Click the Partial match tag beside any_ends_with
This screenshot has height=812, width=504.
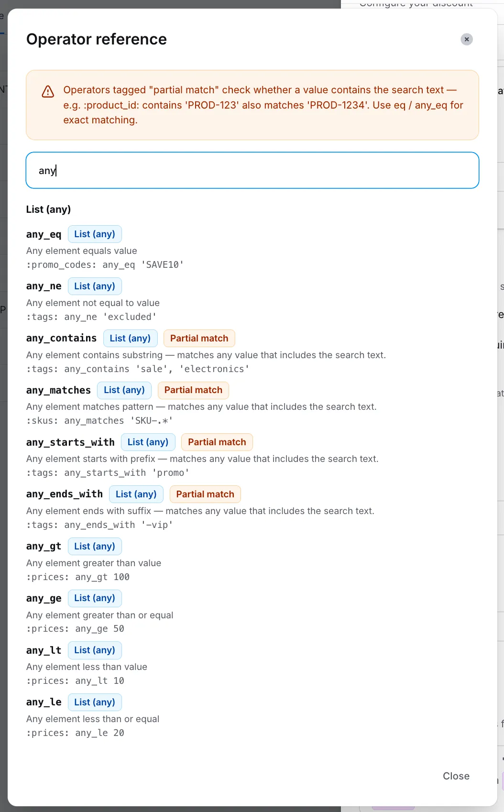[x=205, y=494]
